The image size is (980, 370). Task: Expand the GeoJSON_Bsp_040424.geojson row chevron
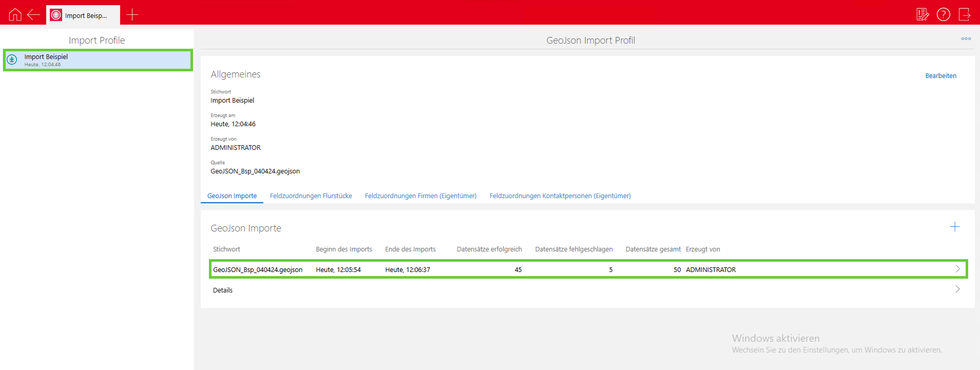(x=957, y=269)
